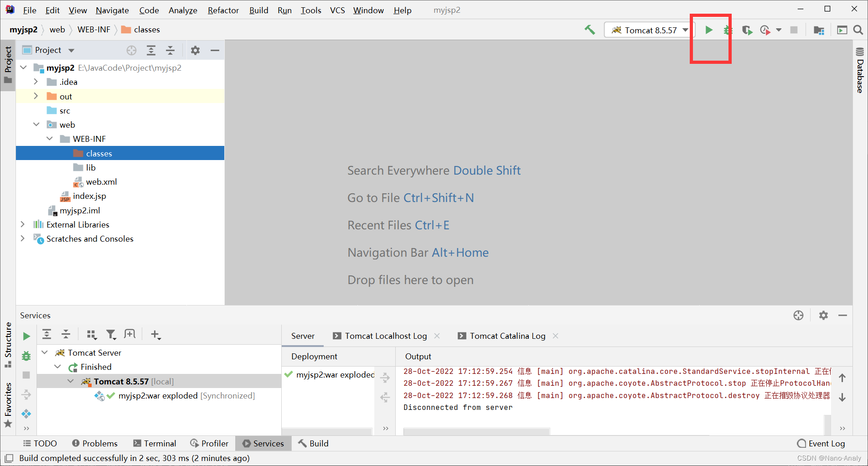Toggle the Project side tab

point(8,65)
